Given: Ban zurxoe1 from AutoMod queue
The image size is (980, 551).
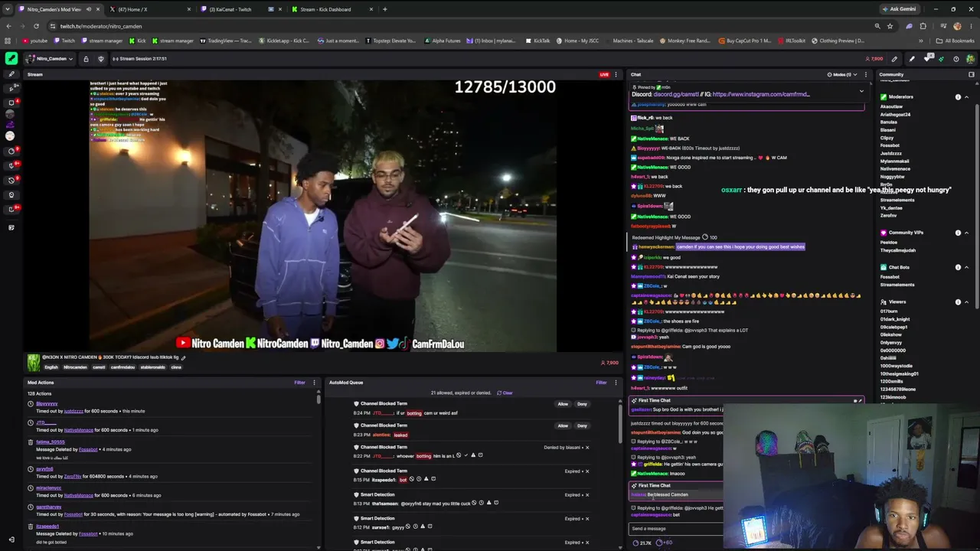Looking at the screenshot, I should [407, 526].
